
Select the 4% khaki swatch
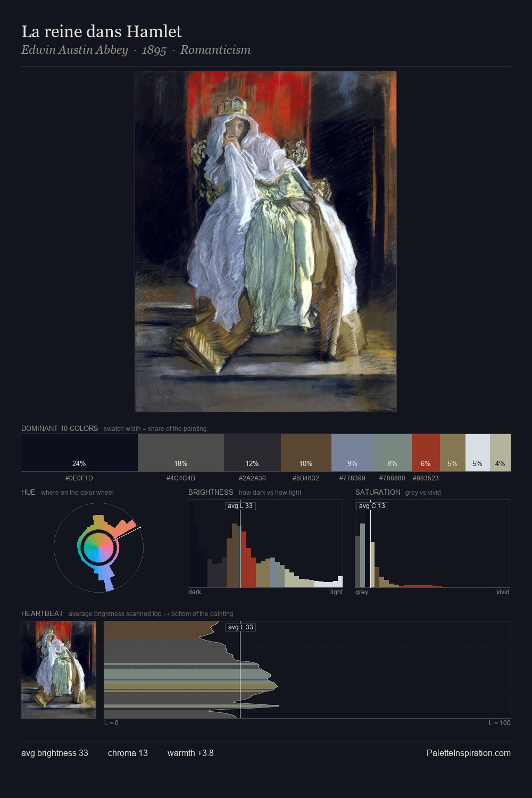pos(500,453)
